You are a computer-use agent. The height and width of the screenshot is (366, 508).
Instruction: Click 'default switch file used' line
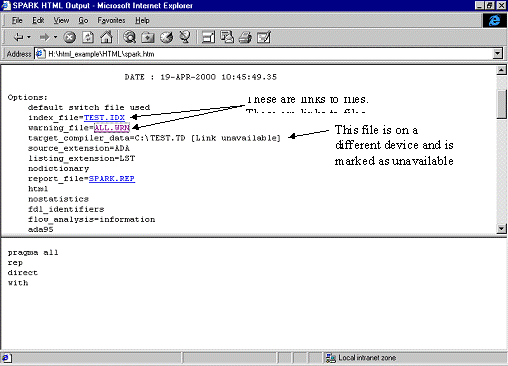[89, 107]
